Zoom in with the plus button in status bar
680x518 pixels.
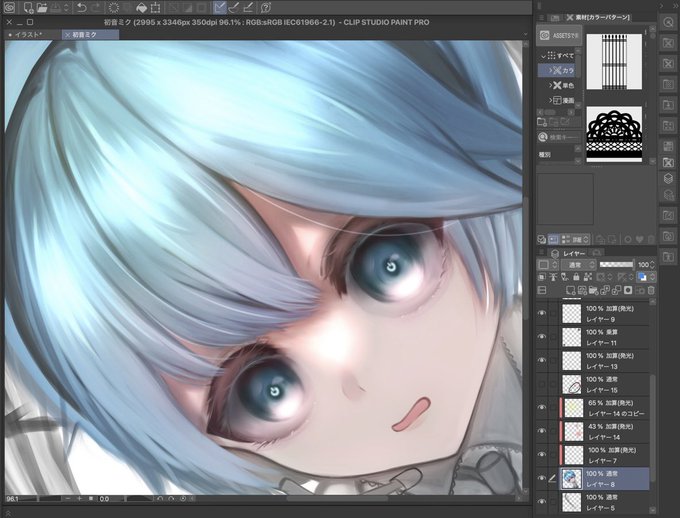(x=79, y=499)
